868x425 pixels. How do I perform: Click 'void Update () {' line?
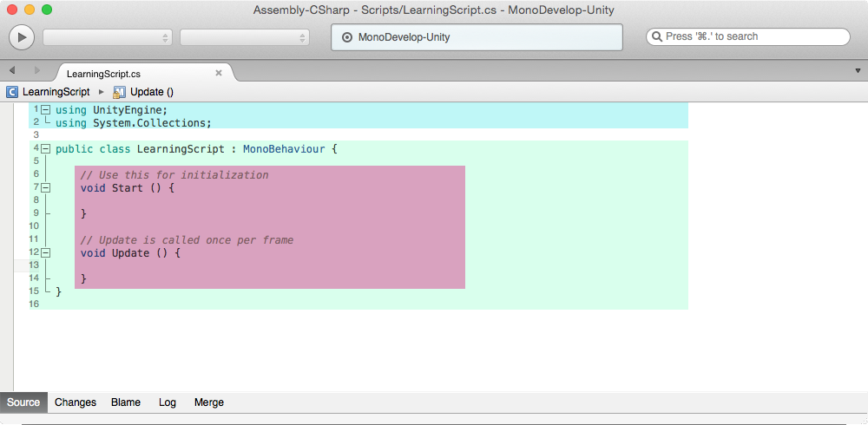coord(131,253)
